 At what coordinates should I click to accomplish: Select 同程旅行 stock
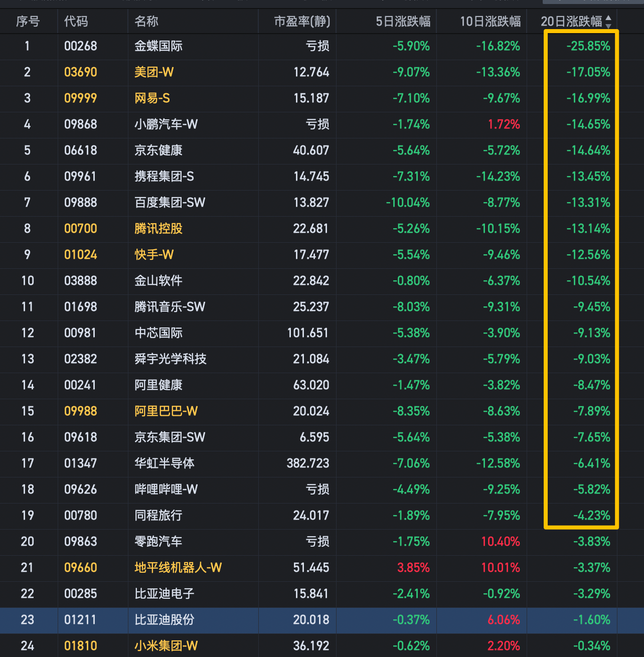click(x=158, y=516)
